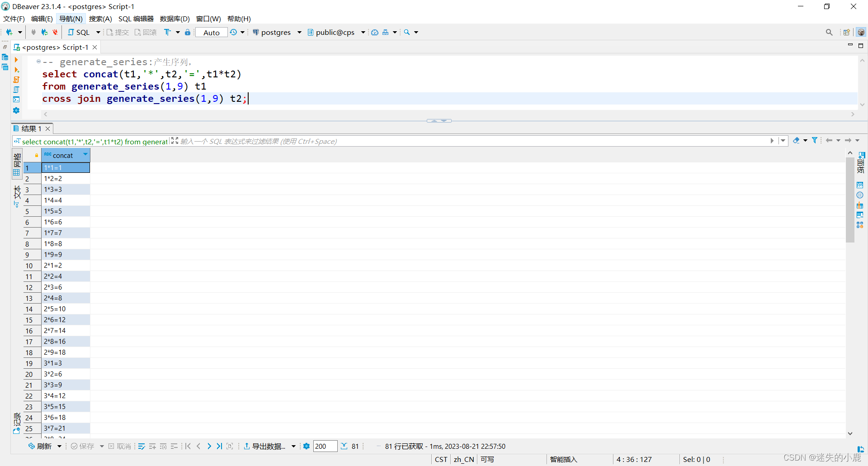
Task: Open the export data dropdown arrow
Action: (x=293, y=447)
